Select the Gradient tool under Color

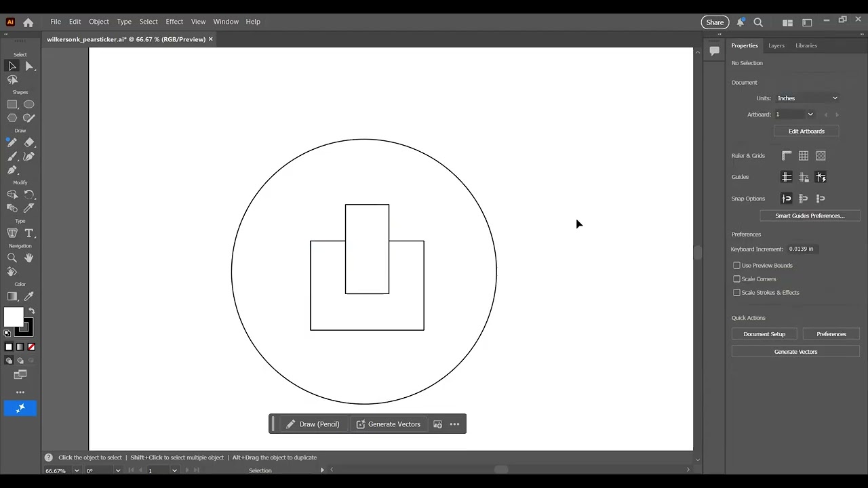tap(12, 296)
